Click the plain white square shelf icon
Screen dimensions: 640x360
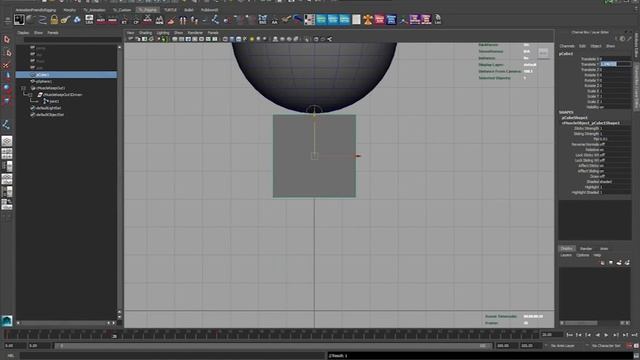point(356,19)
